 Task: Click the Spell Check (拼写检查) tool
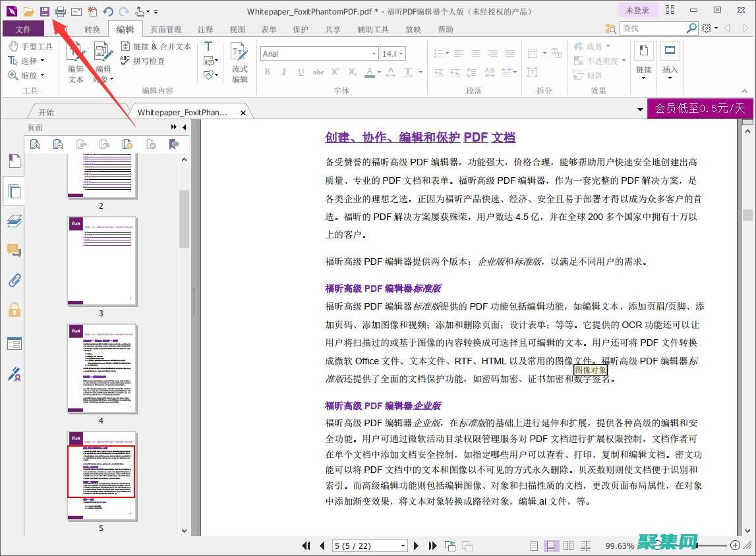[x=142, y=61]
